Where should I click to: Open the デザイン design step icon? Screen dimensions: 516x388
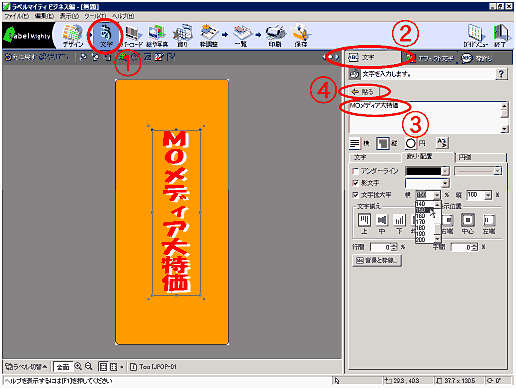point(72,35)
